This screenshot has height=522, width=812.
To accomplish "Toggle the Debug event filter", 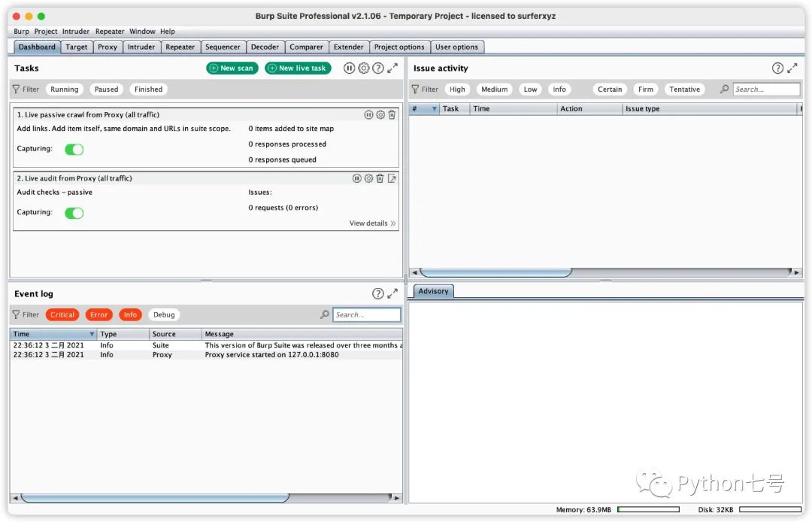I will pyautogui.click(x=164, y=314).
